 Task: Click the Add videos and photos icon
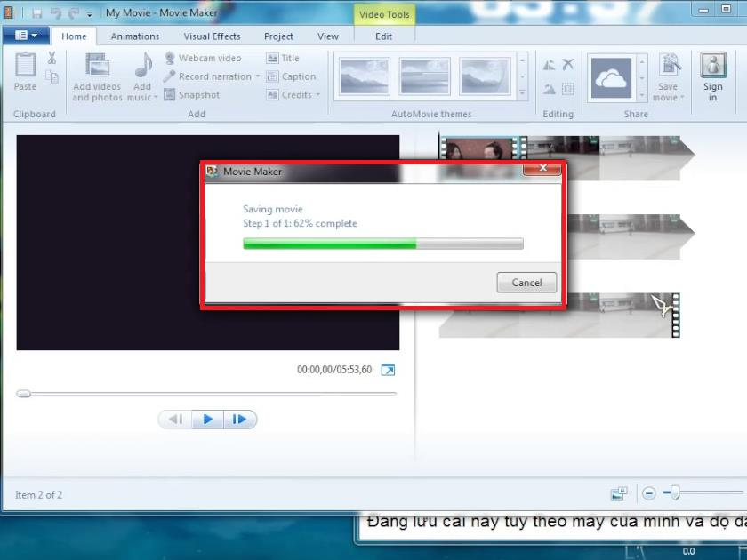(x=97, y=66)
